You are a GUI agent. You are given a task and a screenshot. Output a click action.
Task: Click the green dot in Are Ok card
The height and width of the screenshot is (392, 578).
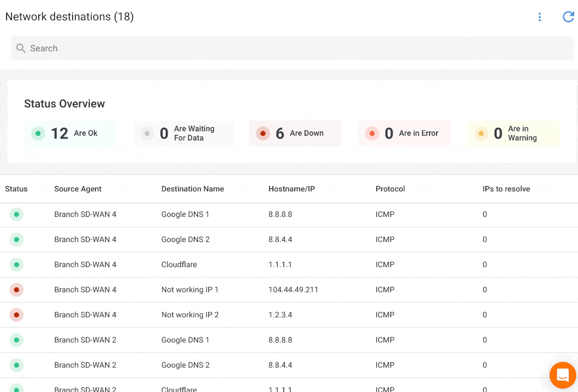coord(38,133)
